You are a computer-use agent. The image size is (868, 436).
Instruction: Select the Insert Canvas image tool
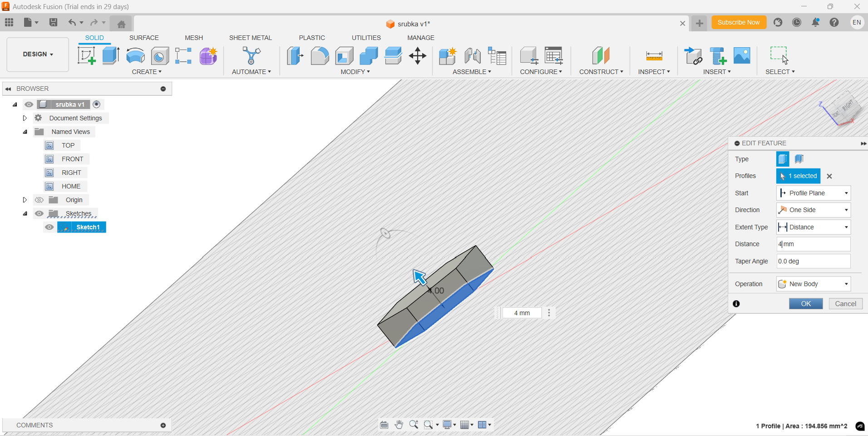point(742,55)
